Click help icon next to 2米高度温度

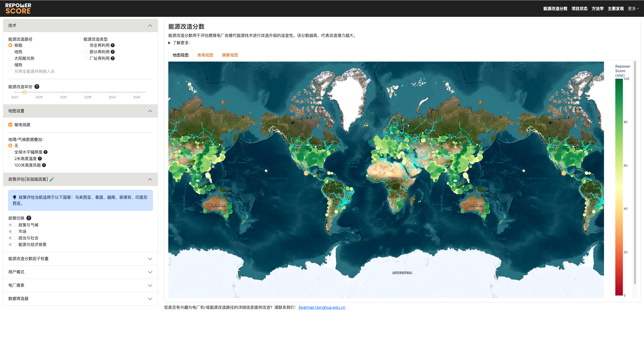click(x=40, y=159)
